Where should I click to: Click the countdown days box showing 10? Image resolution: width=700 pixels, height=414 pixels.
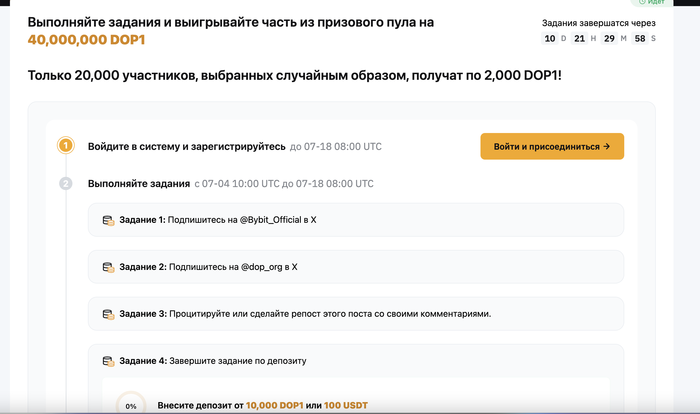(550, 38)
